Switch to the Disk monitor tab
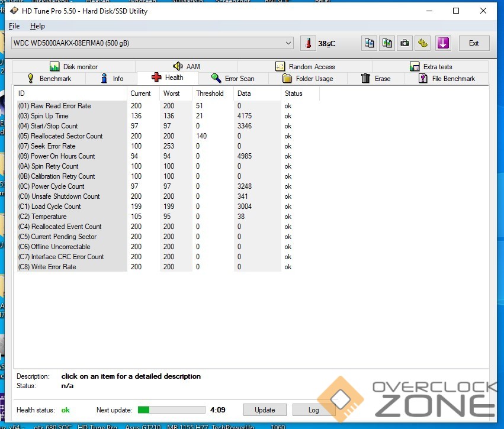504x429 pixels. pos(73,66)
